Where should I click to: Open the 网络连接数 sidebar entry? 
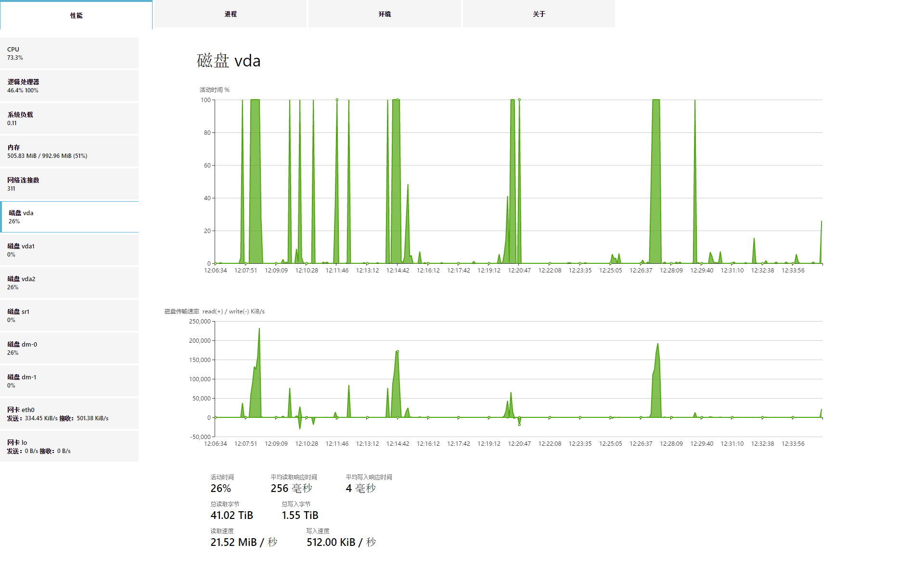[69, 184]
